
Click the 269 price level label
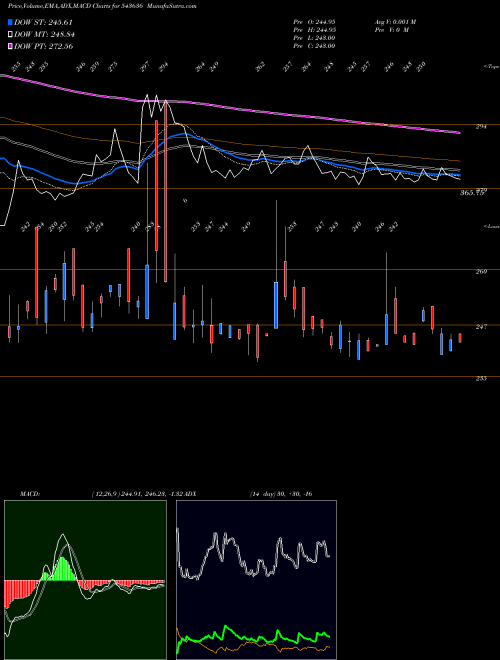(481, 271)
